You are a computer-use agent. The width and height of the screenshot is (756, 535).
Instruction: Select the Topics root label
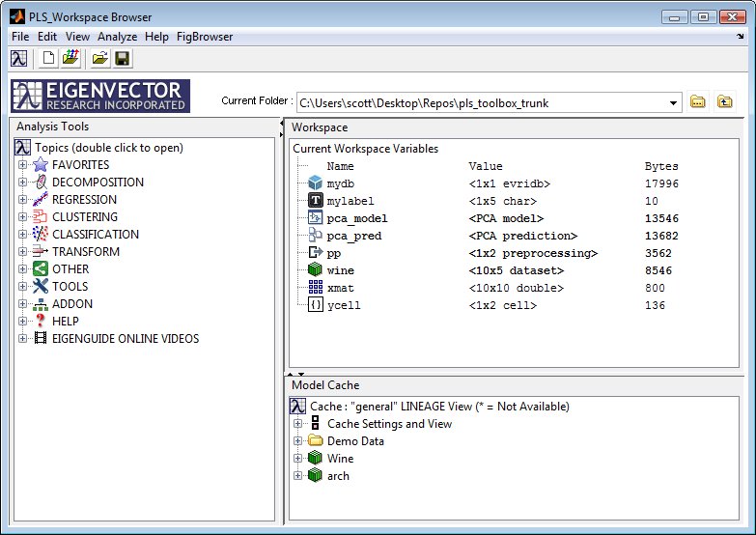tap(109, 148)
